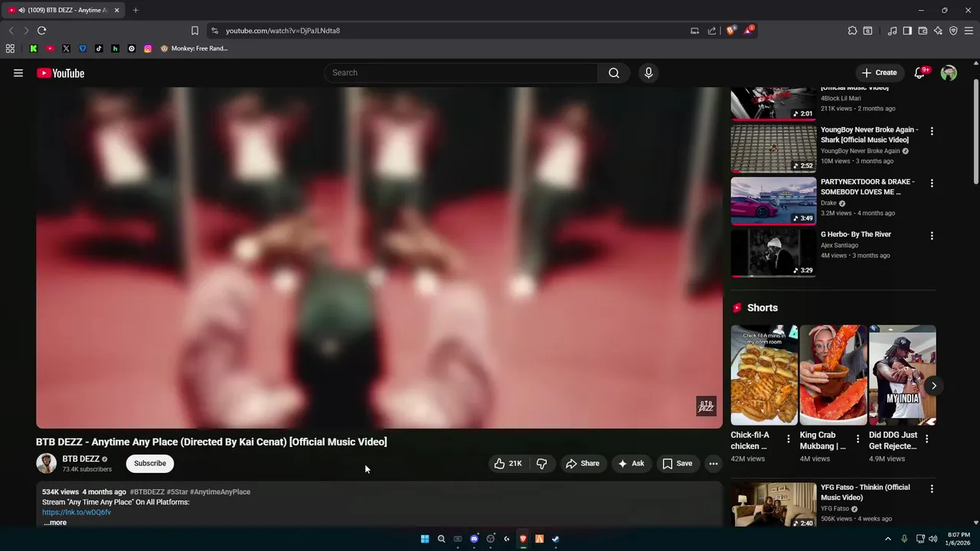Image resolution: width=980 pixels, height=551 pixels.
Task: Open options for Chick-fil-A chicken short
Action: coord(789,439)
